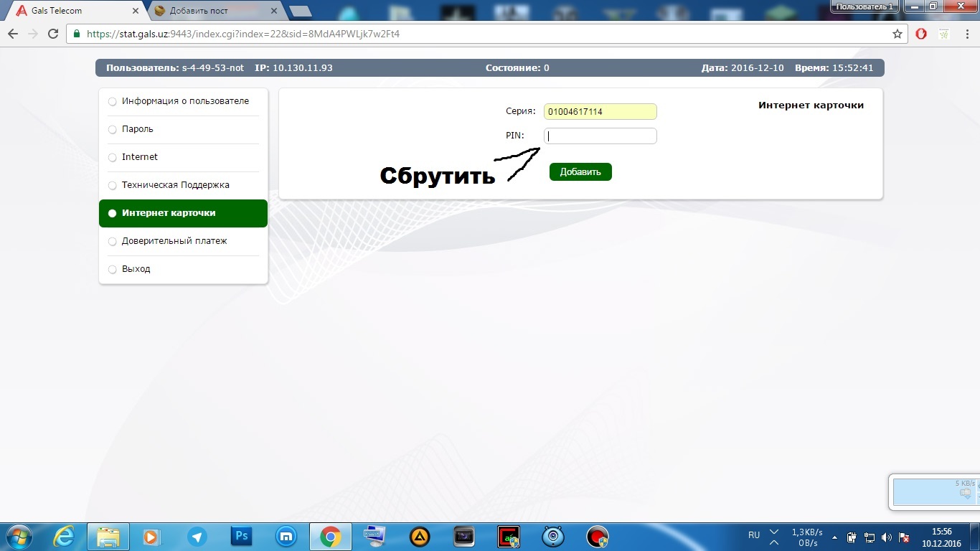Viewport: 980px width, 551px height.
Task: Go forward to the next page
Action: (32, 34)
